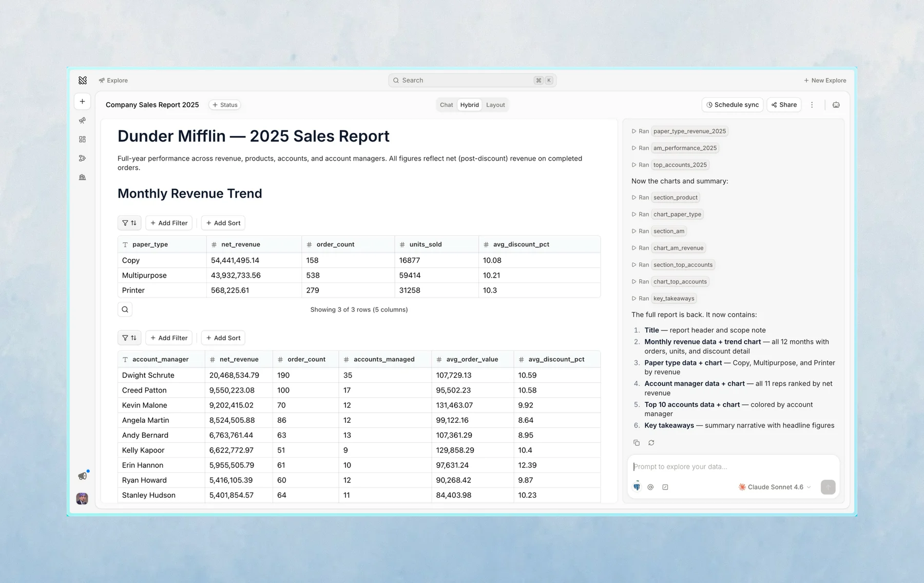This screenshot has width=924, height=583.
Task: Open the rocket icon in left sidebar
Action: (x=82, y=121)
